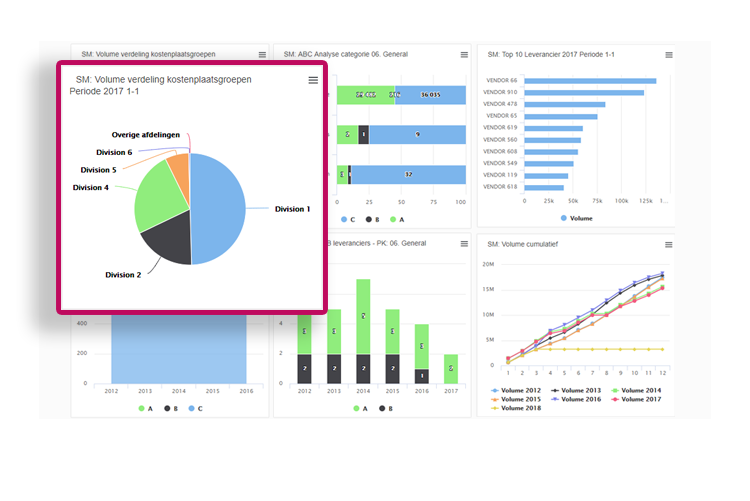Open Top 10 Leverancier chart menu
This screenshot has height=501, width=750.
[668, 54]
